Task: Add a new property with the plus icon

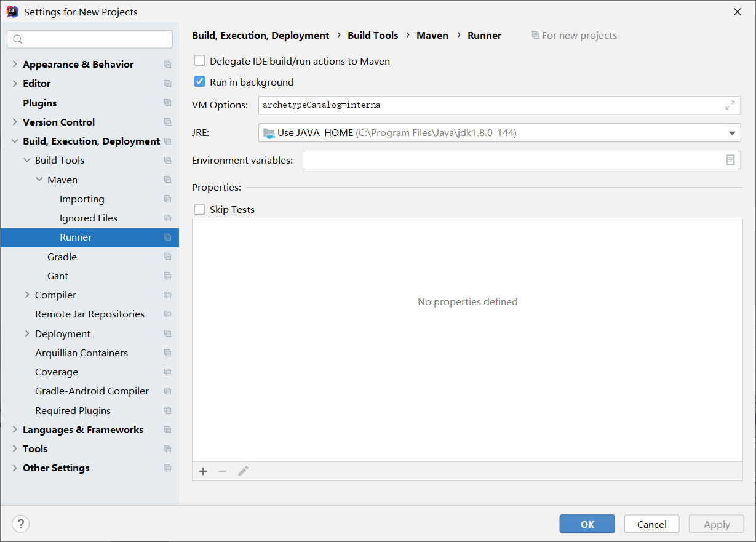Action: 203,471
